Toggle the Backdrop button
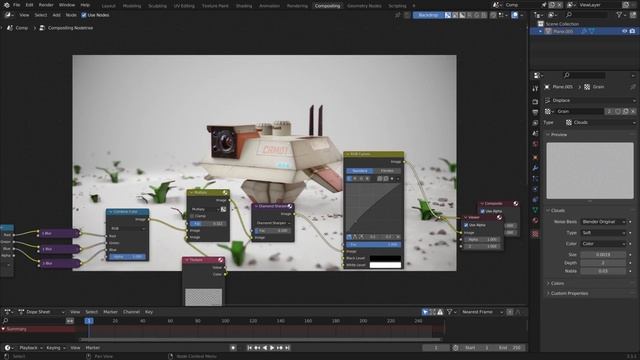 (x=428, y=15)
